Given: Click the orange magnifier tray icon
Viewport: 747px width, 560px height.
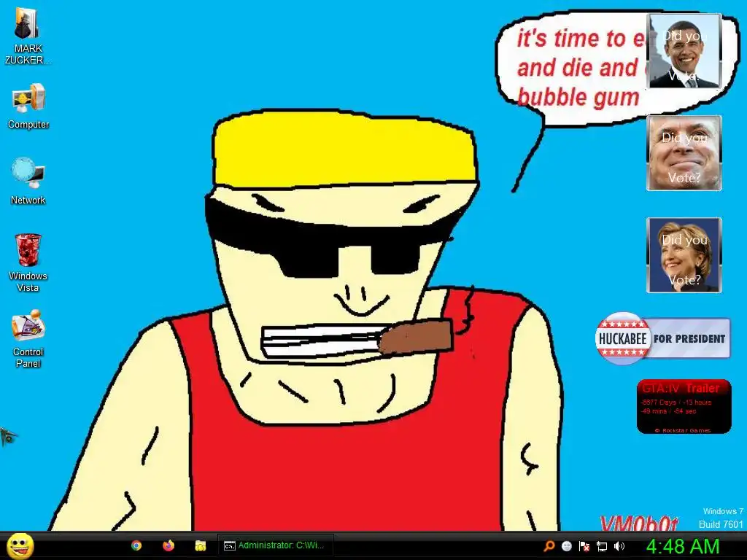Looking at the screenshot, I should point(549,546).
